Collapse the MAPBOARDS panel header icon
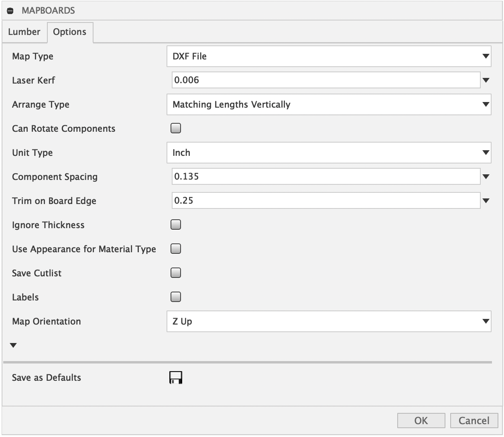504x437 pixels. [x=11, y=11]
